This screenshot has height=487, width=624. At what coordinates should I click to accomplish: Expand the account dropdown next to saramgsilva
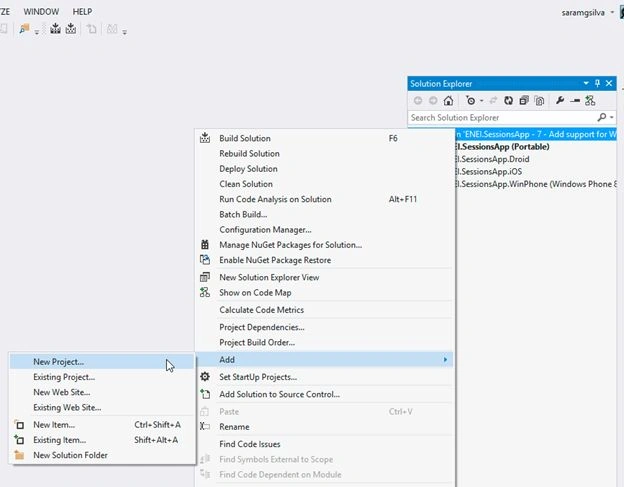(x=612, y=12)
